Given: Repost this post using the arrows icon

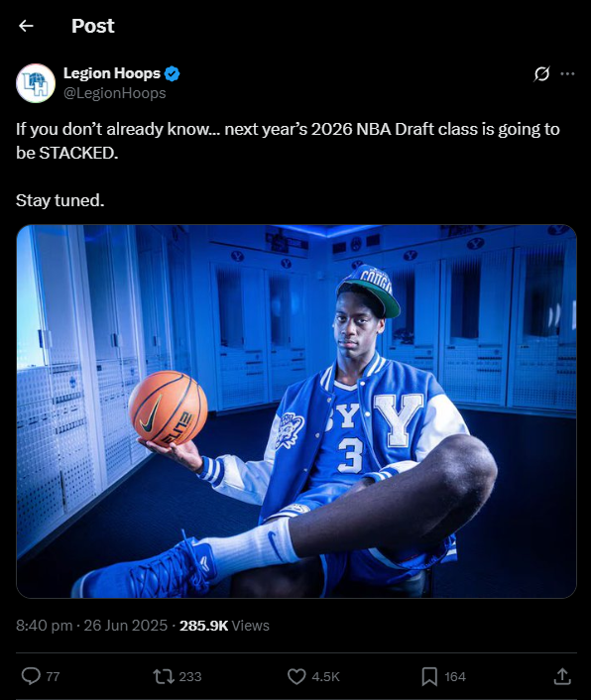Looking at the screenshot, I should tap(164, 676).
